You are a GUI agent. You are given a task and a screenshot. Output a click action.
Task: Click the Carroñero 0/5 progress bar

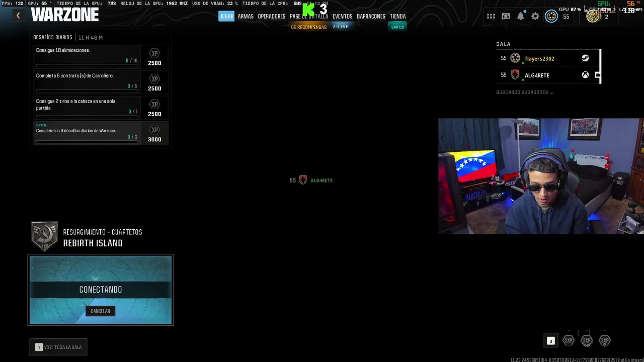tap(87, 91)
